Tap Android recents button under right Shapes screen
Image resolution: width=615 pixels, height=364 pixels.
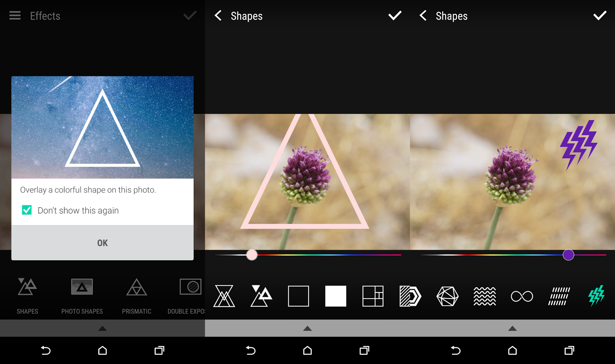(x=569, y=350)
